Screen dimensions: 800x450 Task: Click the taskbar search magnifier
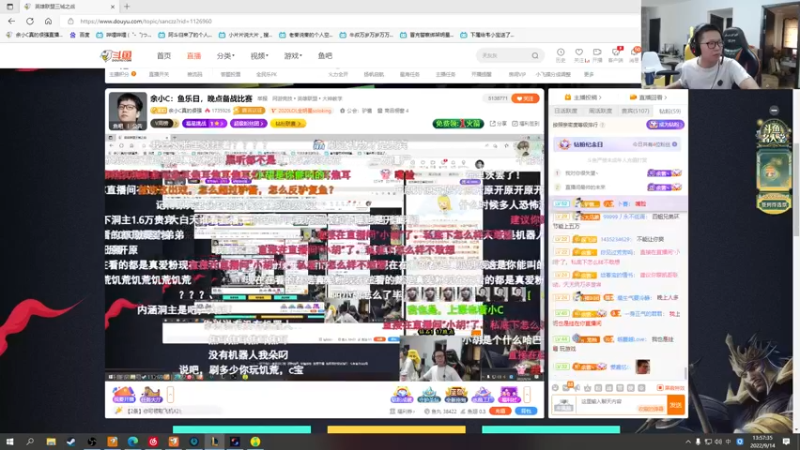click(x=30, y=442)
